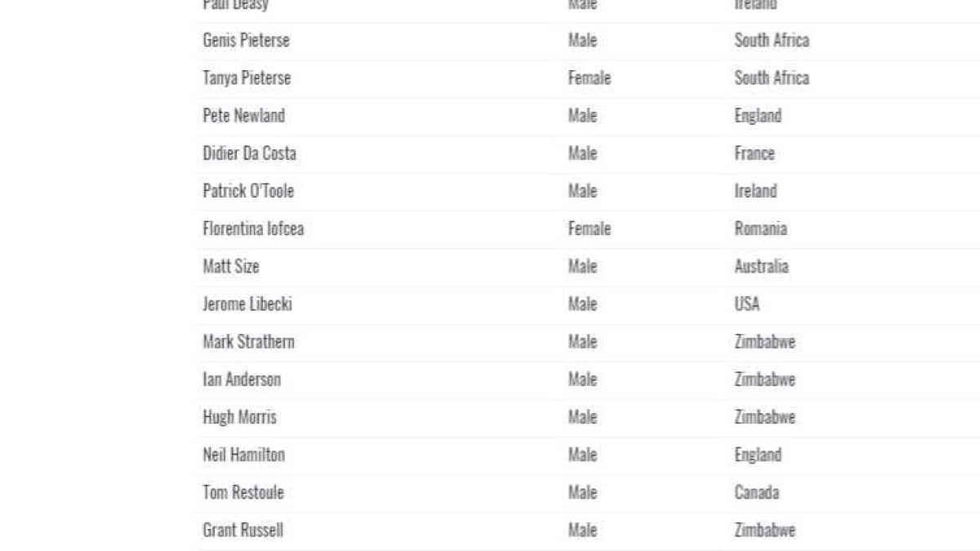Select the Tanya Pieterse name cell
Image resolution: width=980 pixels, height=551 pixels.
(247, 78)
